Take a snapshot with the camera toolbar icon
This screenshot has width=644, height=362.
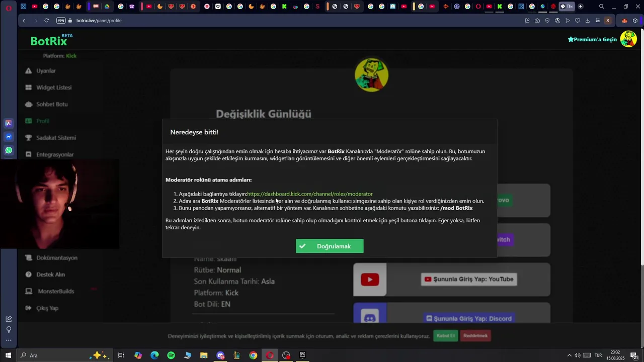[x=537, y=21]
